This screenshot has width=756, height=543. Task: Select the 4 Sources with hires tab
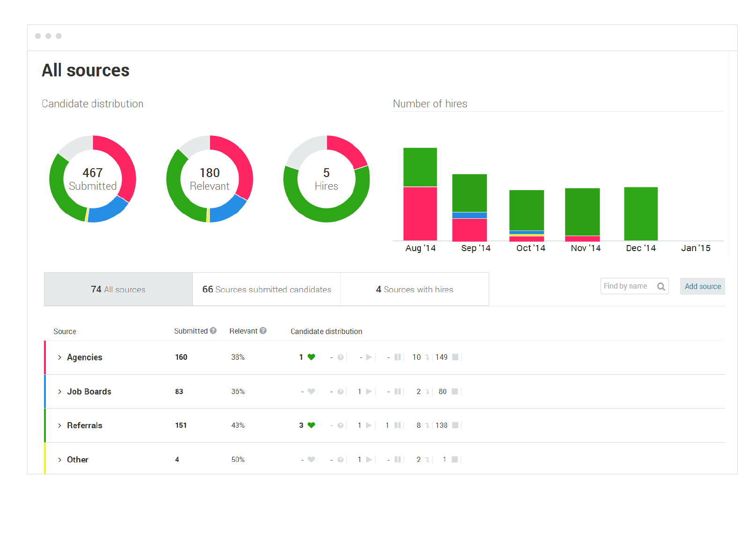point(414,290)
